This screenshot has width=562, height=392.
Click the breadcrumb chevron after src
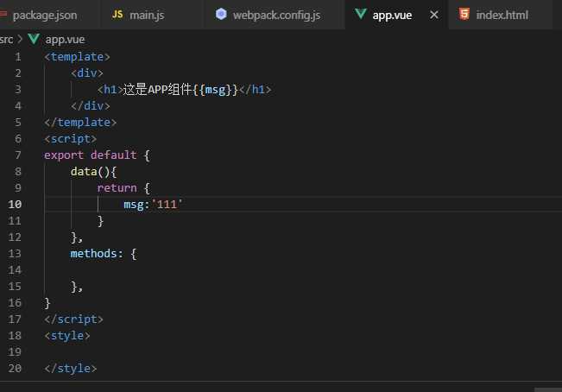click(20, 39)
